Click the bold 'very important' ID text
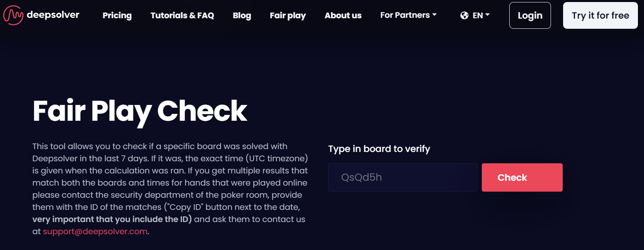644x250 pixels. click(112, 219)
